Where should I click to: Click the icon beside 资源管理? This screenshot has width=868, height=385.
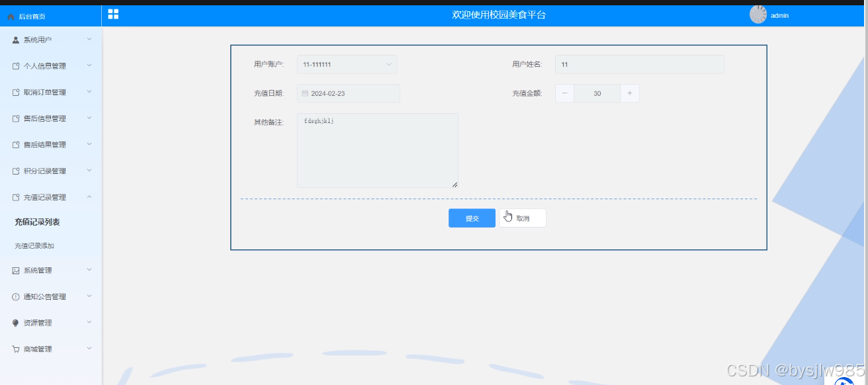16,323
